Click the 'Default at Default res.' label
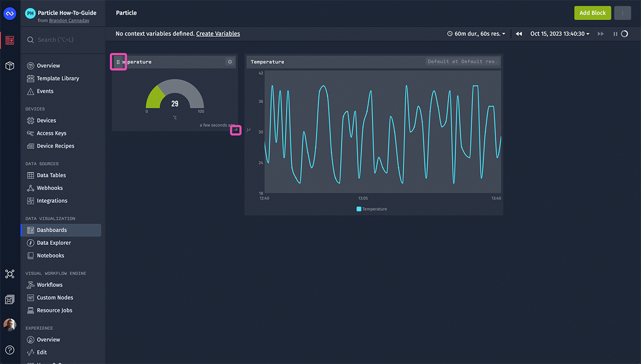The height and width of the screenshot is (364, 641). pyautogui.click(x=463, y=62)
